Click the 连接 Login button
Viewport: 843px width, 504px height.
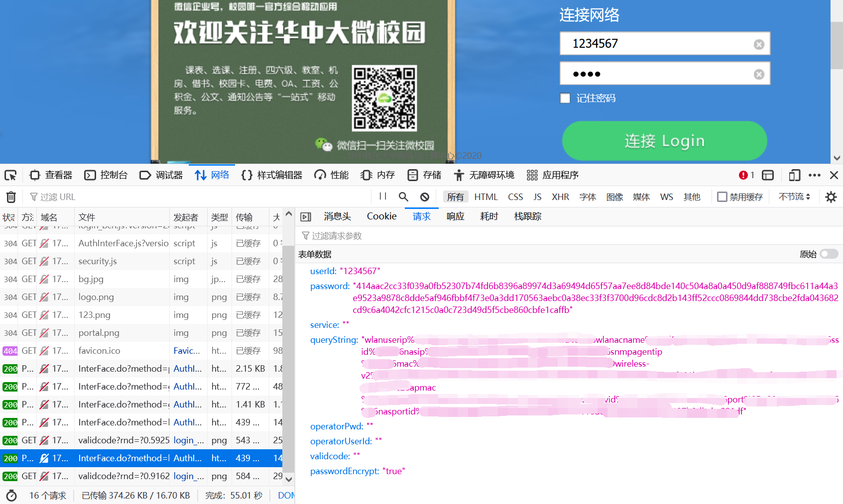(664, 141)
